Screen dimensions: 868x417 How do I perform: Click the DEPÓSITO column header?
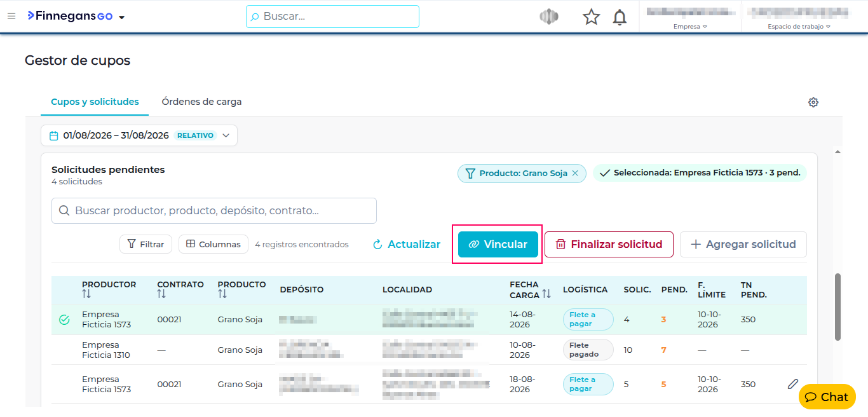302,290
